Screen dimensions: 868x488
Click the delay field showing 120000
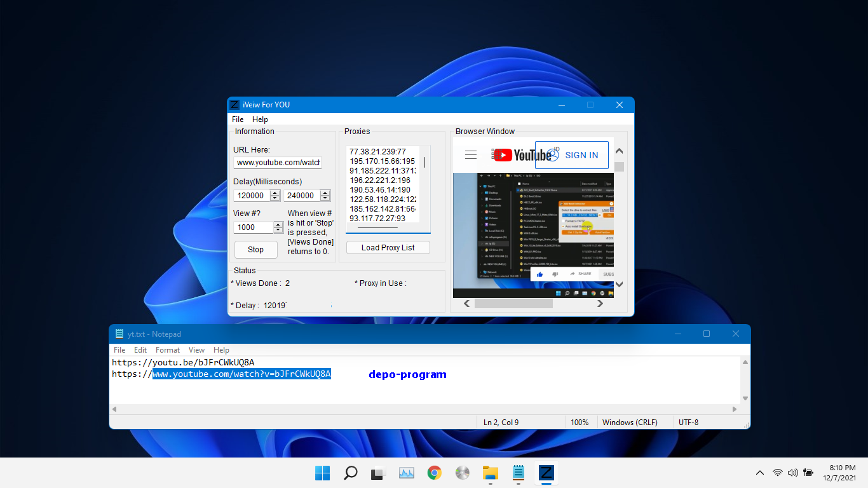click(252, 196)
